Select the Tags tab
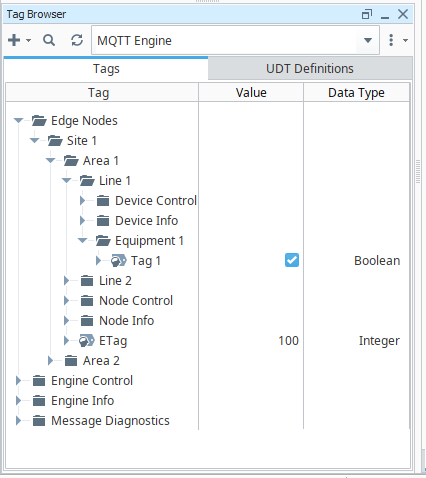The height and width of the screenshot is (478, 426). click(106, 69)
